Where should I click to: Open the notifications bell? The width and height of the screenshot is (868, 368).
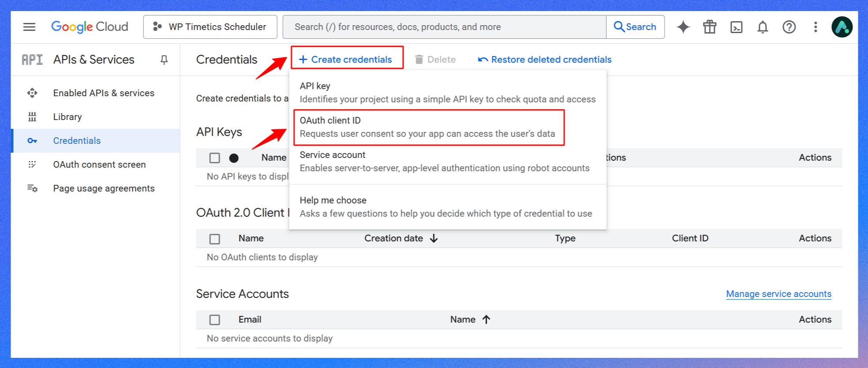763,27
